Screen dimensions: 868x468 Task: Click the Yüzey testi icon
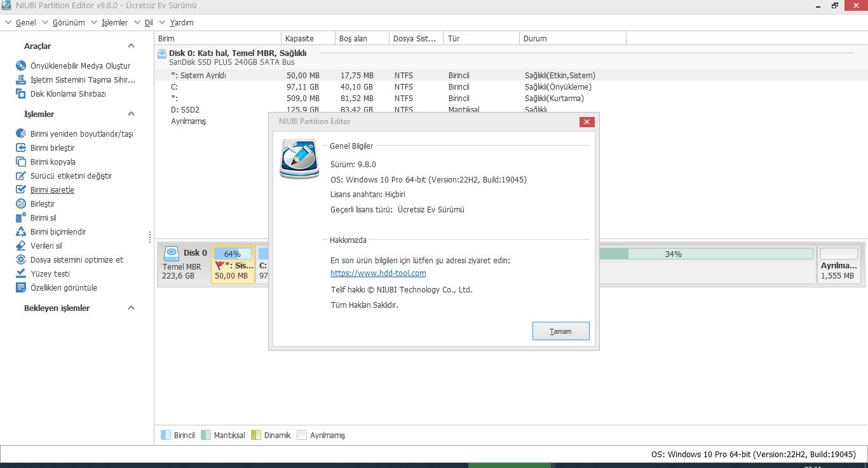pos(20,273)
